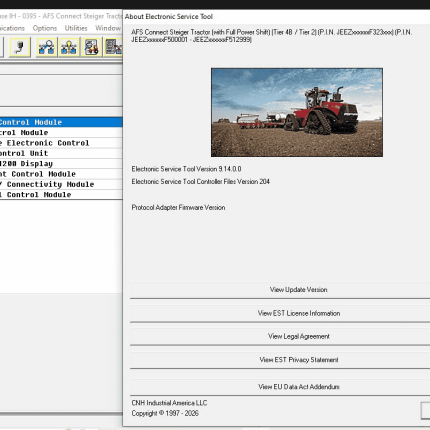Select the highlighted Control Module row

click(61, 122)
